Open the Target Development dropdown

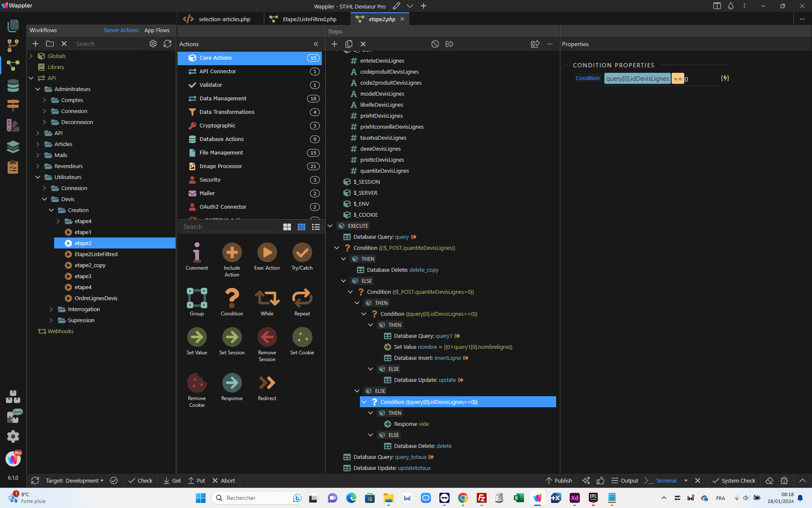(74, 480)
